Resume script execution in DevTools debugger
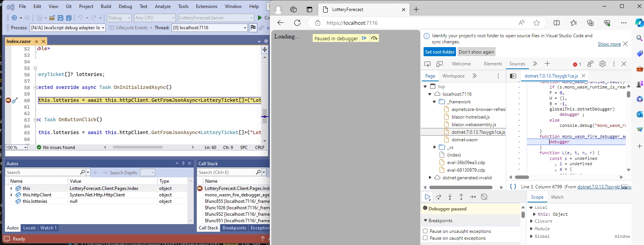The width and height of the screenshot is (644, 245). 427,197
